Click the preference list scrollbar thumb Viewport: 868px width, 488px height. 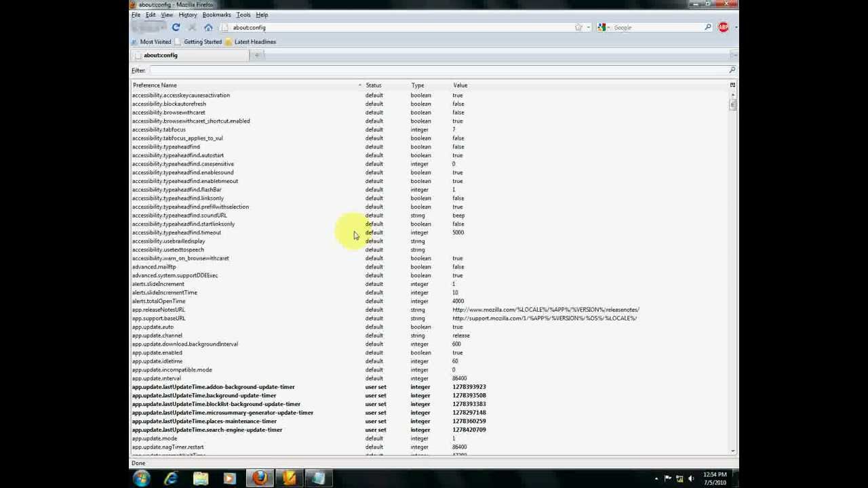click(732, 105)
